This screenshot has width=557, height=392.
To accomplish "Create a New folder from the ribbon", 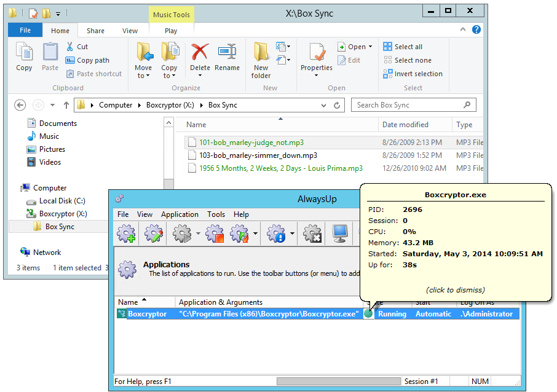I will (261, 60).
